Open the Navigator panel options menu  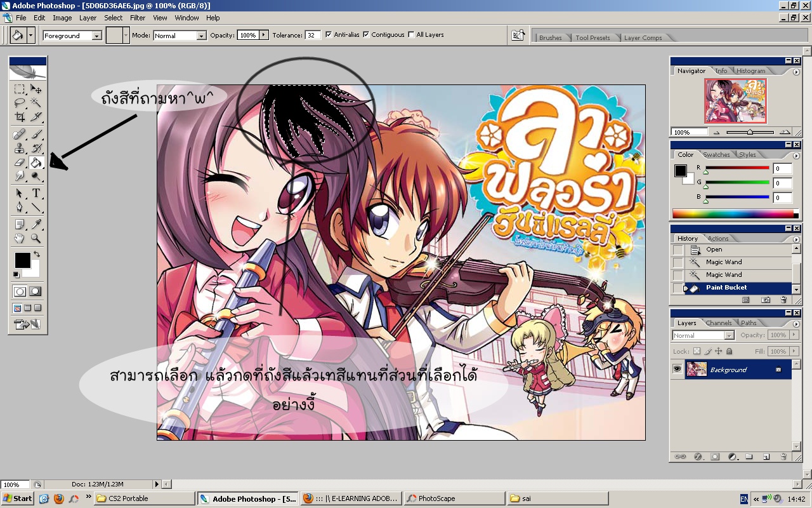pos(796,72)
